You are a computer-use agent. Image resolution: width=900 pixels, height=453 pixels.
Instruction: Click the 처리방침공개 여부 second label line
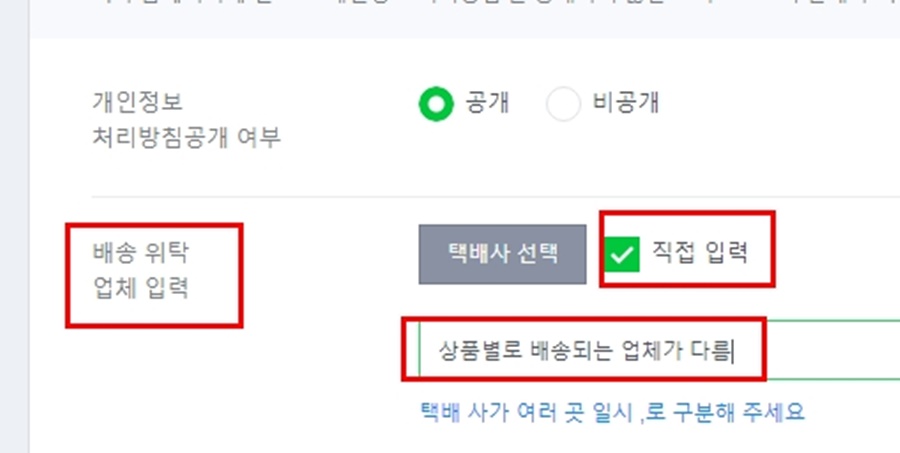(187, 138)
